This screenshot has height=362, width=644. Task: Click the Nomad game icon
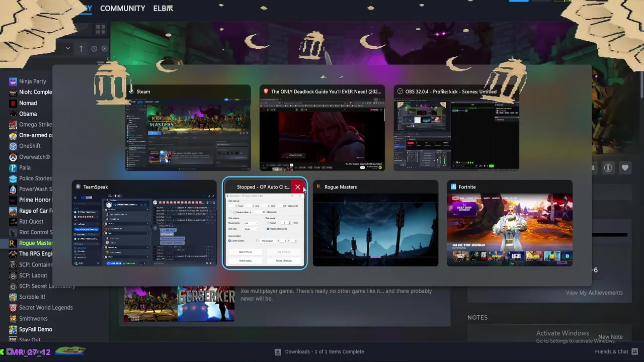click(13, 103)
